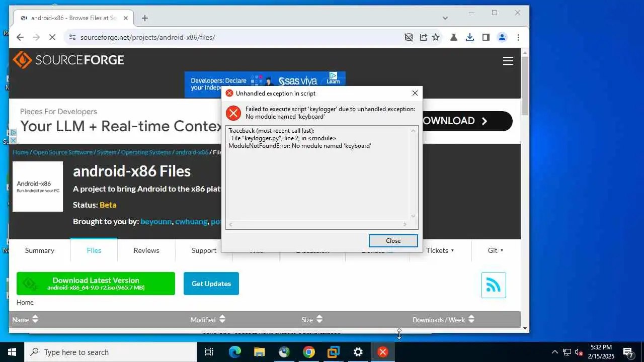
Task: Click the taskbar search box
Action: click(x=111, y=352)
